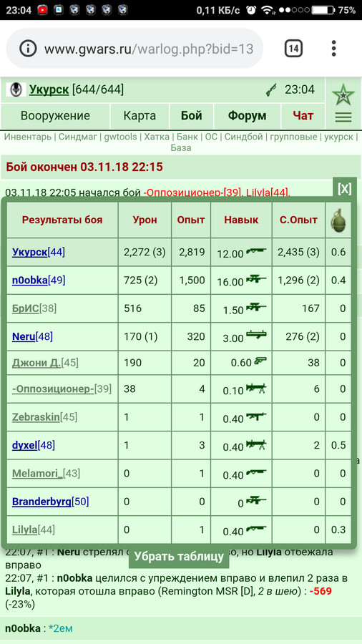Click damage value 2,272 (3)
This screenshot has width=362, height=644.
(145, 252)
